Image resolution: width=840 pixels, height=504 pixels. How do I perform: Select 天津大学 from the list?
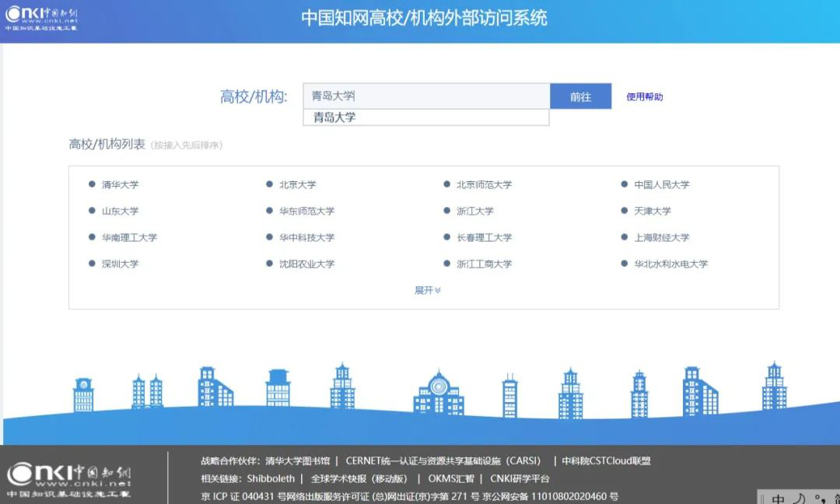tap(653, 211)
